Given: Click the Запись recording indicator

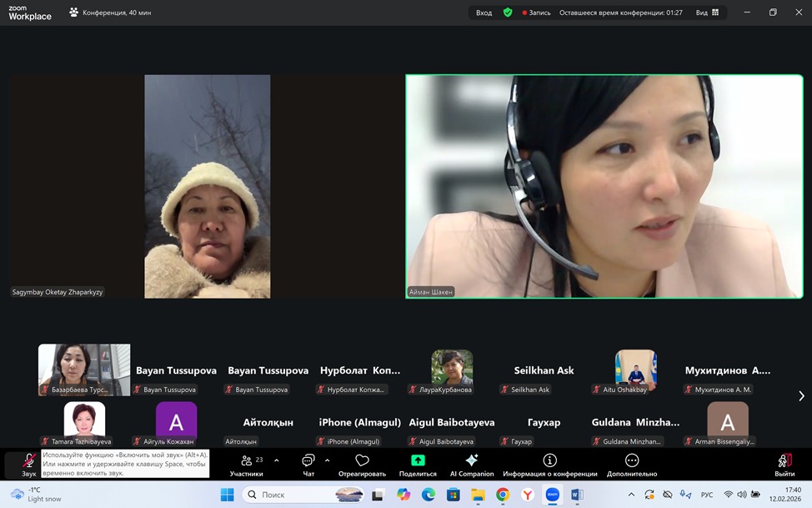Looking at the screenshot, I should pyautogui.click(x=536, y=13).
